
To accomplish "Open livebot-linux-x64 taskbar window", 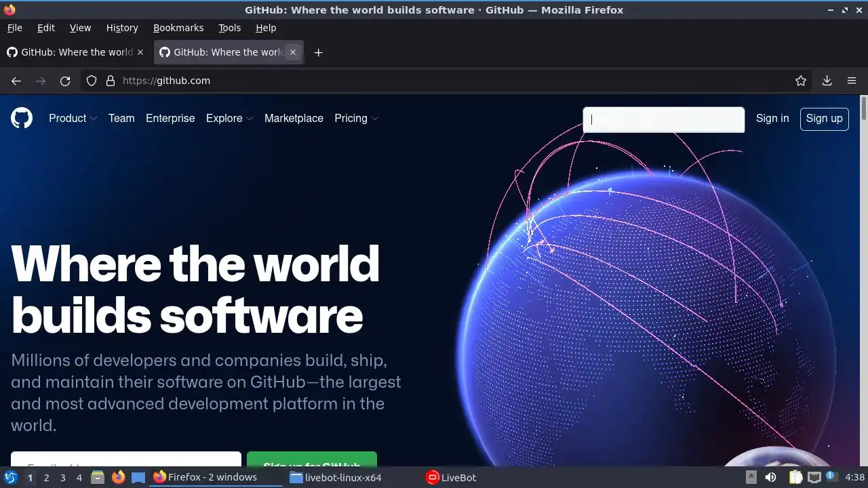I will (353, 477).
